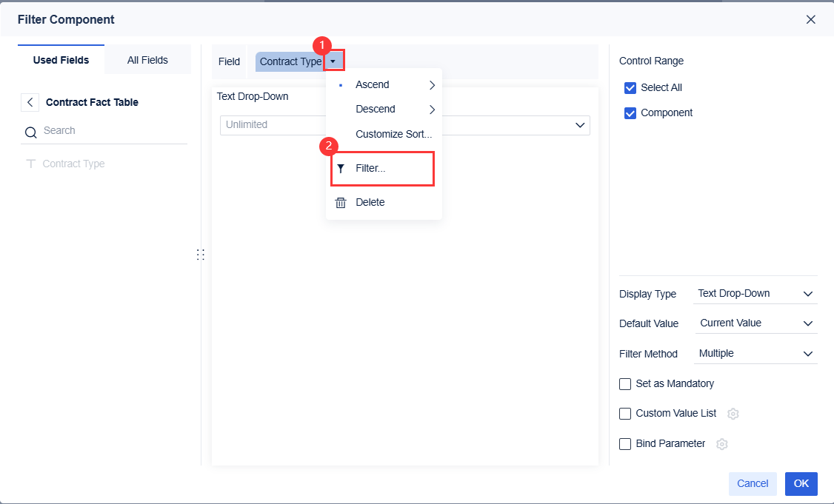Click the back arrow beside Contract Fact Table
This screenshot has height=504, width=834.
click(30, 101)
